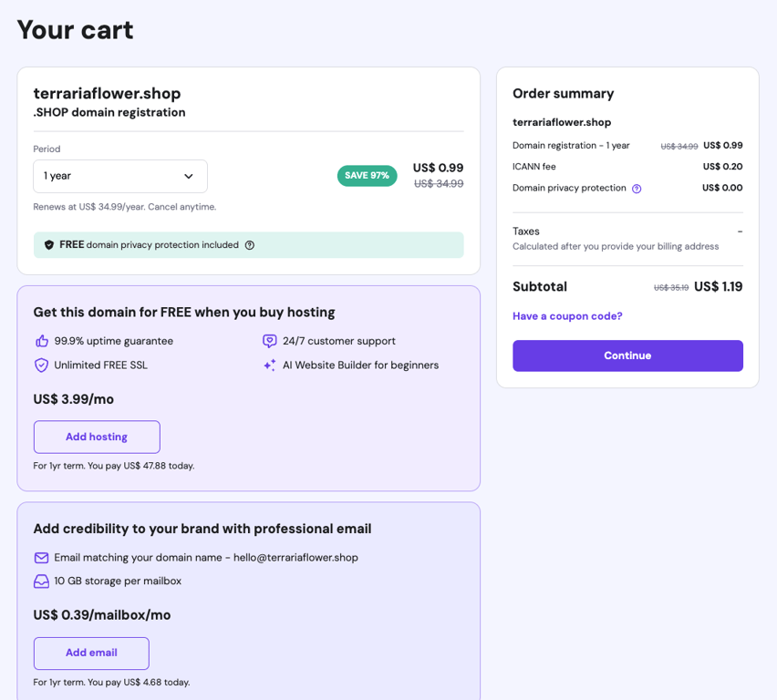Click the Add email button
The width and height of the screenshot is (777, 700).
(x=91, y=654)
